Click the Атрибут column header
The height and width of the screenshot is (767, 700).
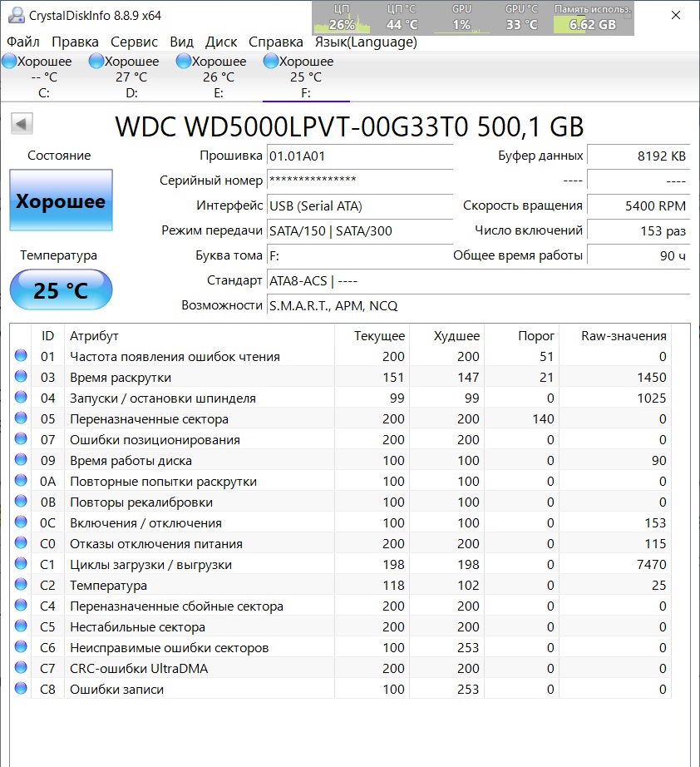(200, 336)
